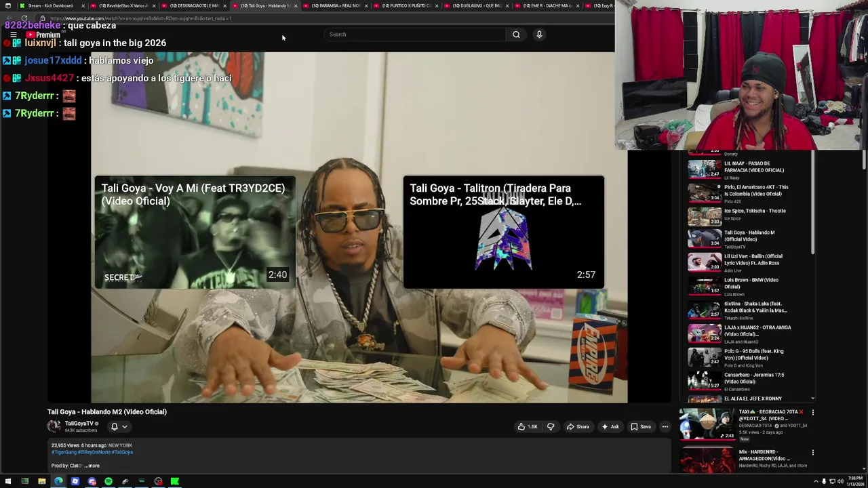Open the YouTube hamburger guide menu
The height and width of the screenshot is (488, 868).
pyautogui.click(x=13, y=35)
